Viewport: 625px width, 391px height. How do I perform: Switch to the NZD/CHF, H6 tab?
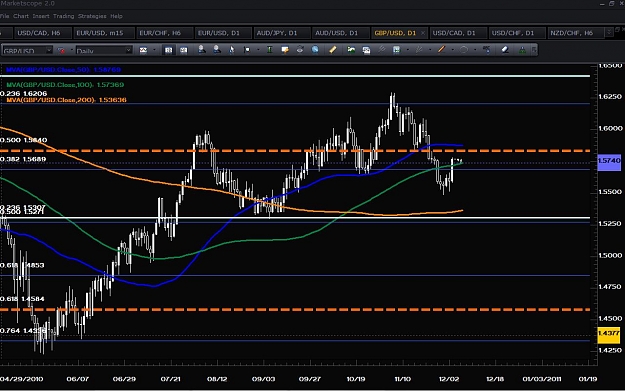click(576, 33)
